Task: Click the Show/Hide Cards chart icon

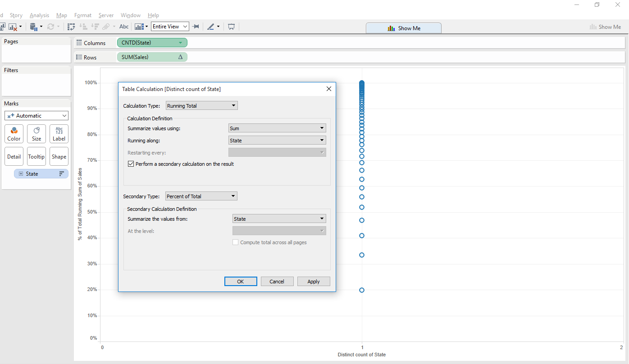Action: click(x=139, y=27)
